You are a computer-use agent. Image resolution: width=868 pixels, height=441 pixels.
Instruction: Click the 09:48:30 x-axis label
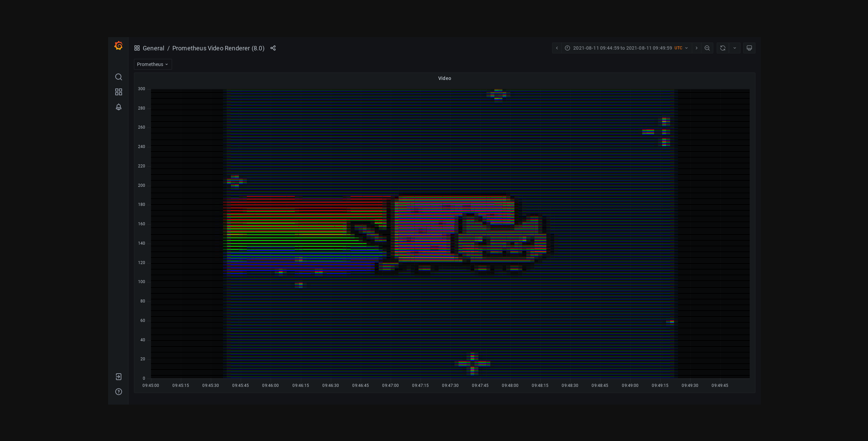(570, 386)
